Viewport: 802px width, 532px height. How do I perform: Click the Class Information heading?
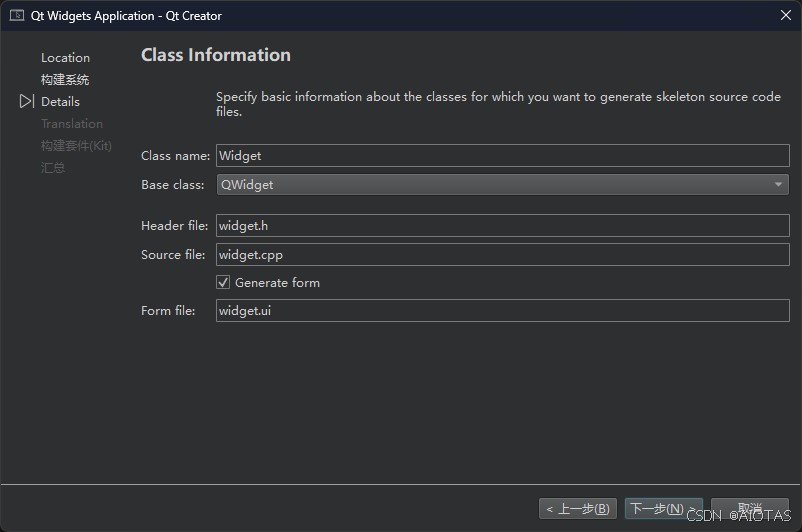click(216, 55)
